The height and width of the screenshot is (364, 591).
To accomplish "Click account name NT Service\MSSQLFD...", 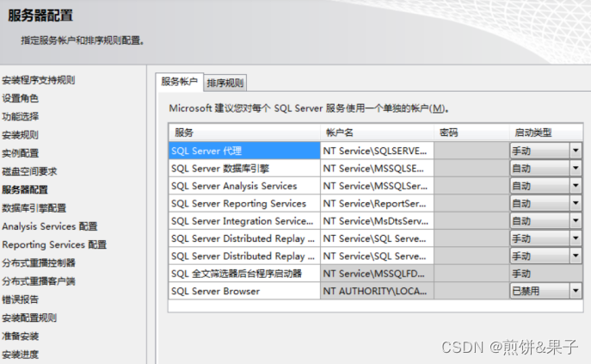I will click(377, 274).
